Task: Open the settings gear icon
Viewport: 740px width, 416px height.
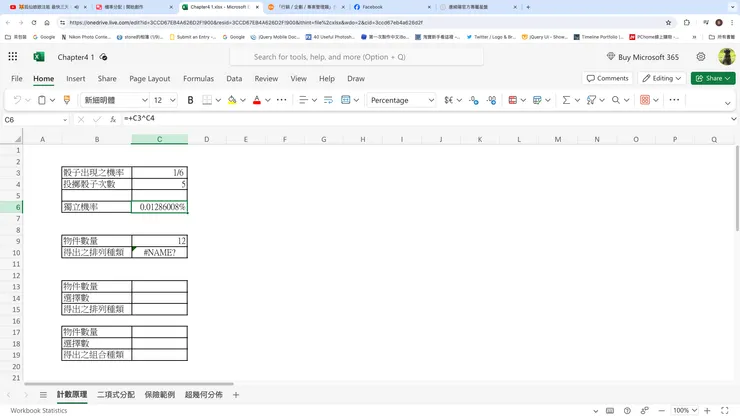Action: coord(701,57)
